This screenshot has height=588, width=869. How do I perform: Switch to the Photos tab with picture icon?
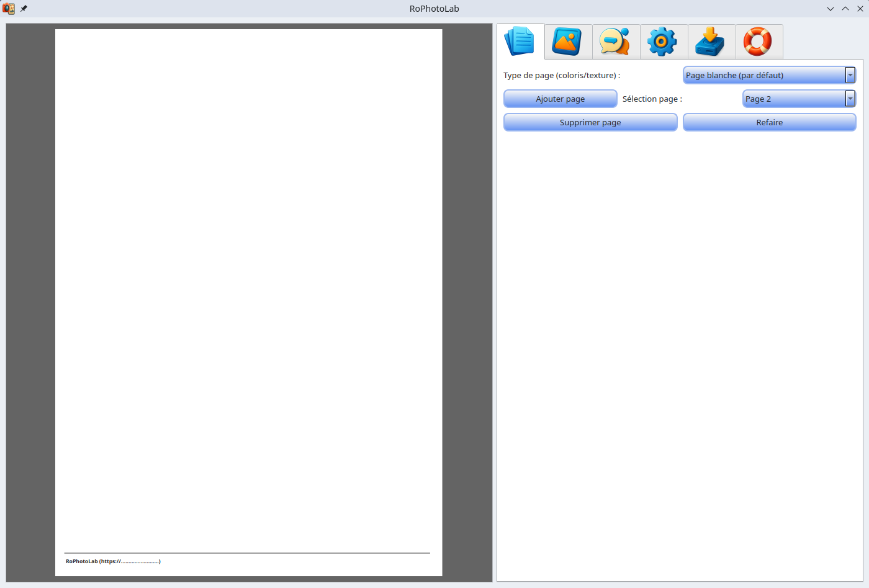click(x=568, y=42)
